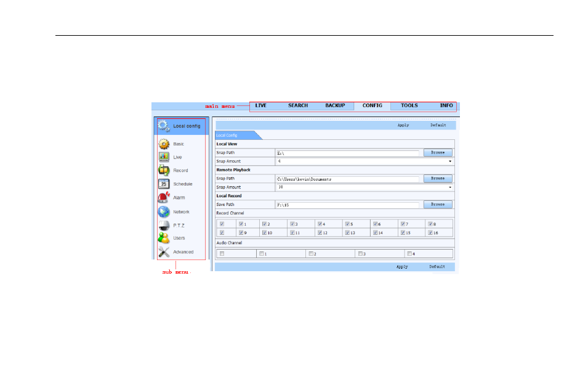Toggle record channel 11 checkbox
The image size is (588, 392).
[x=292, y=232]
